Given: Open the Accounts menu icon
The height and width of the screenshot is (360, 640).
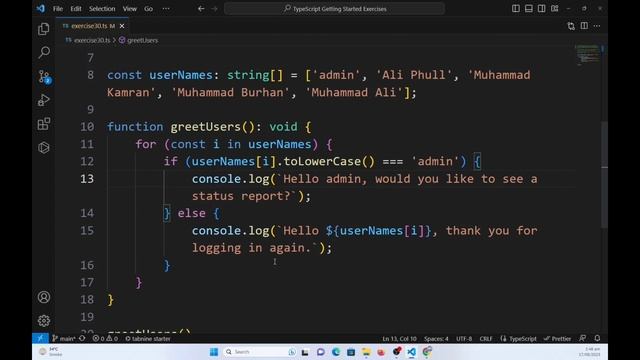Looking at the screenshot, I should pyautogui.click(x=44, y=297).
